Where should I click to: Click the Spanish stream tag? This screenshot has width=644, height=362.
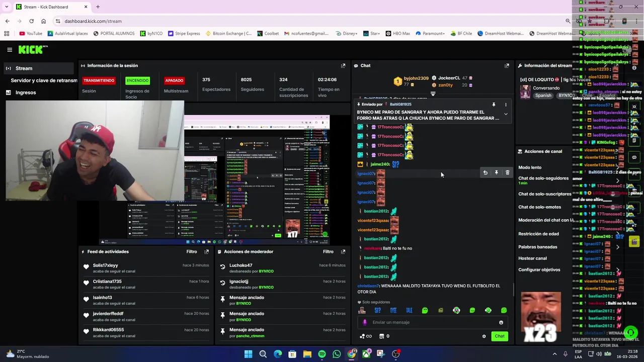coord(543,96)
